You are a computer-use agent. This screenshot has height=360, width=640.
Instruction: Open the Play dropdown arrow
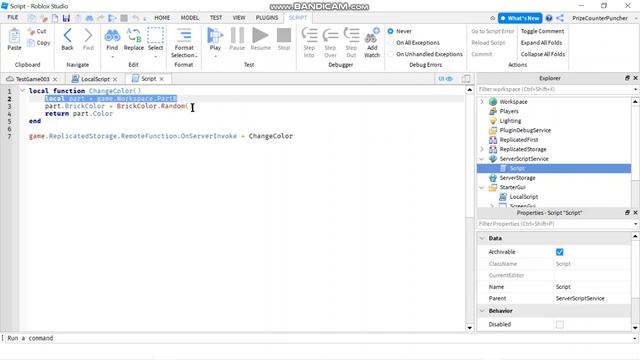click(215, 57)
